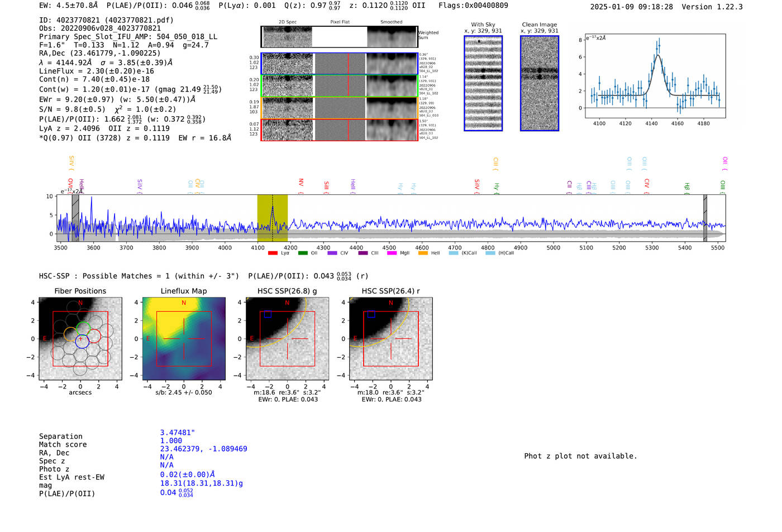Viewport: 782px width, 532px height.
Task: Select the orange-bordered 2D fiber spectrum row
Action: (x=339, y=108)
